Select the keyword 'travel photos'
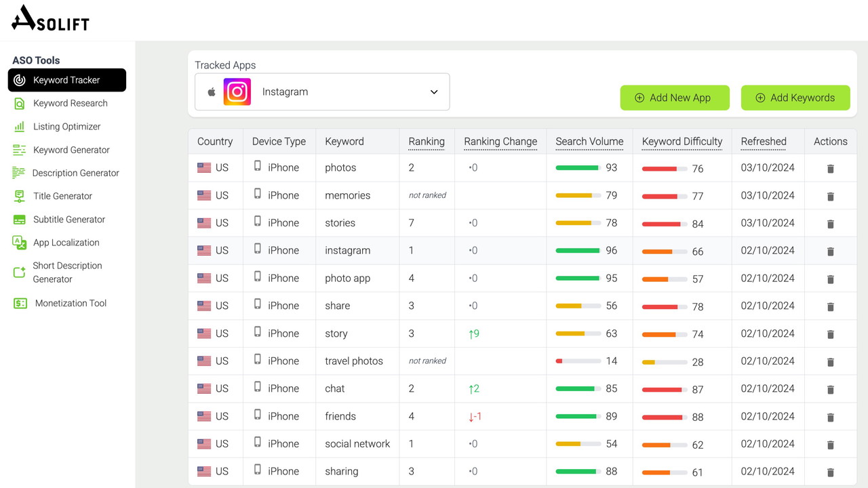 click(354, 361)
